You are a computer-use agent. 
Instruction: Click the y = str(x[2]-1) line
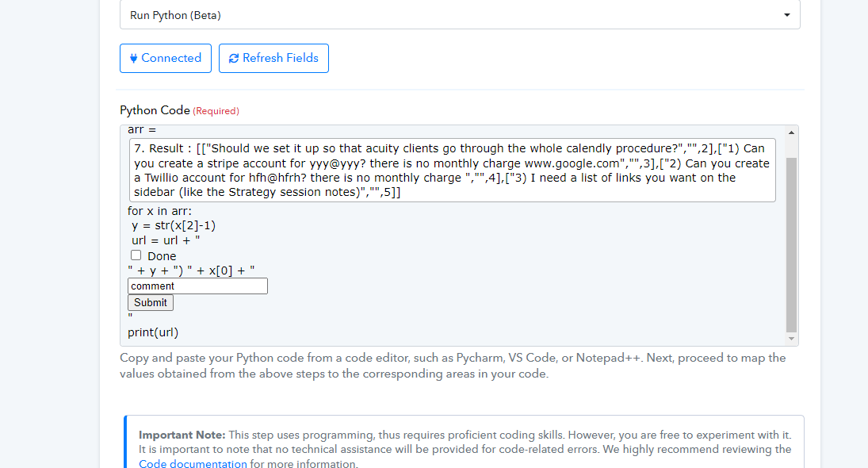(174, 225)
